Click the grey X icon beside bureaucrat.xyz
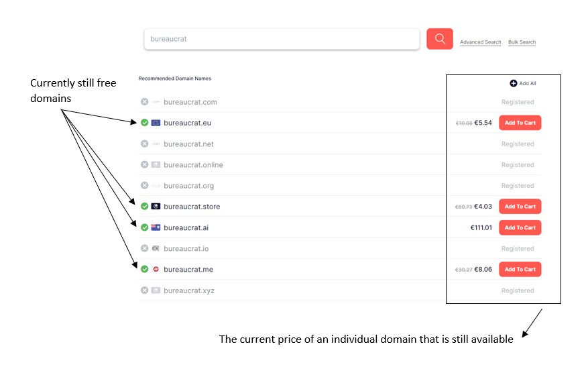This screenshot has height=373, width=588. click(x=144, y=290)
